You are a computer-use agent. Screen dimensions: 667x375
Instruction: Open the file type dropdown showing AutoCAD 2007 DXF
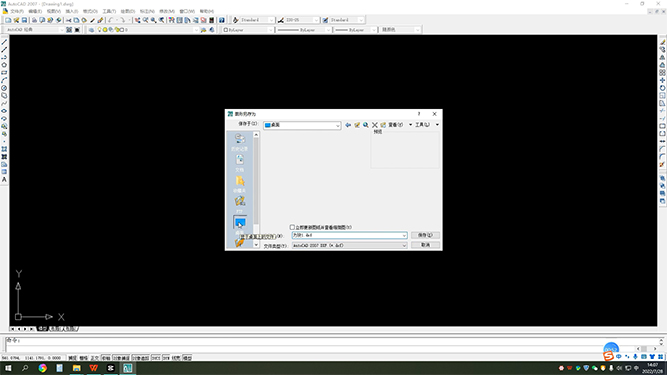tap(349, 246)
